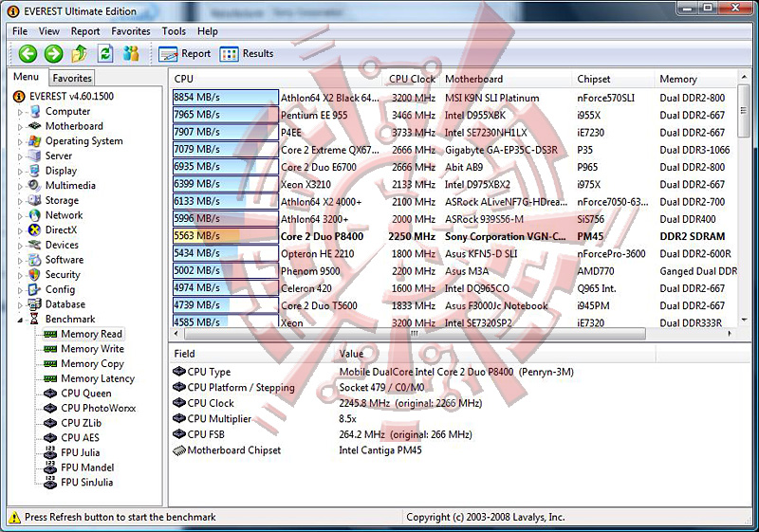Select the Software tree item
The image size is (759, 532).
pos(65,260)
